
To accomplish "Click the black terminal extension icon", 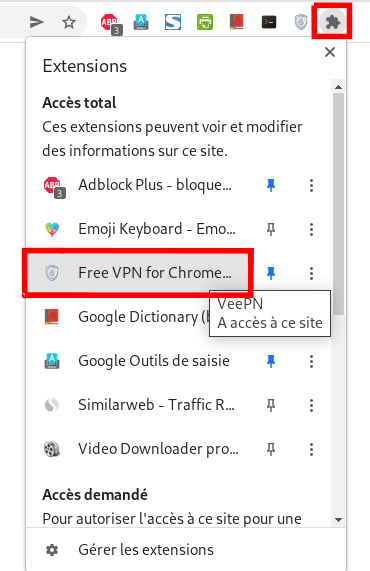I will [269, 22].
